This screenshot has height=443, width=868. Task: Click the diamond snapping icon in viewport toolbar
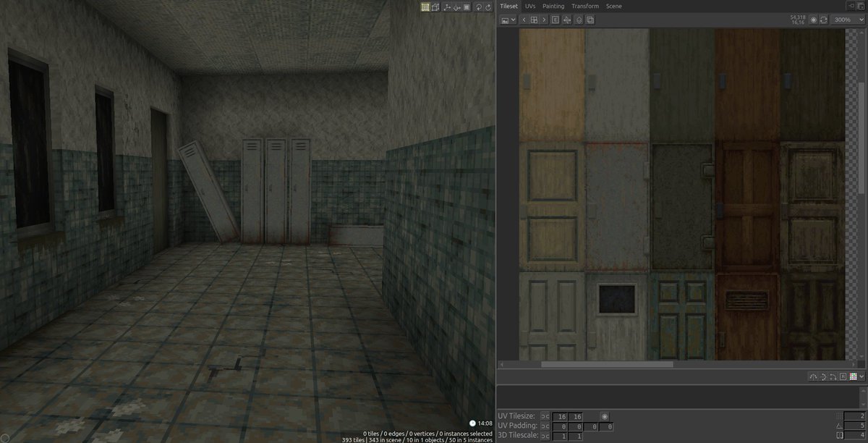456,7
